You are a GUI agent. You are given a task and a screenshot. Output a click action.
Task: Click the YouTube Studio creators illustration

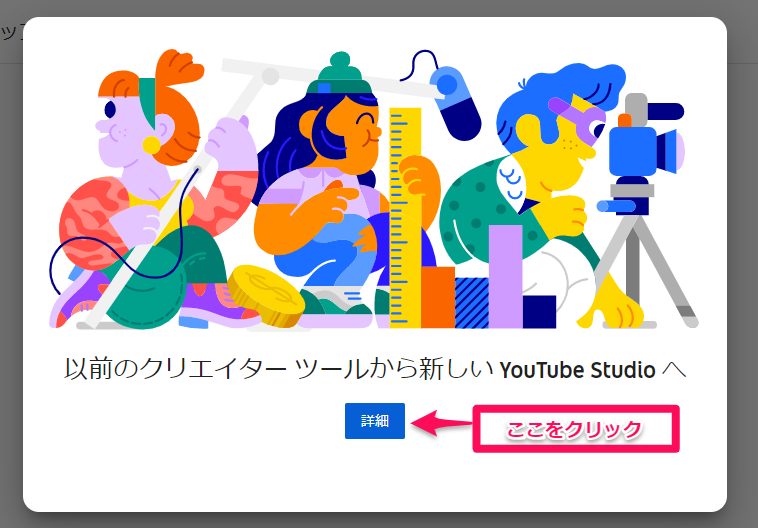point(374,189)
